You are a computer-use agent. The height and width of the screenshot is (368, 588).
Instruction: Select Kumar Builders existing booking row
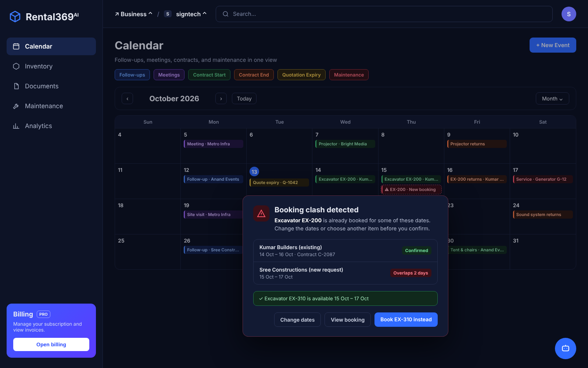point(345,251)
